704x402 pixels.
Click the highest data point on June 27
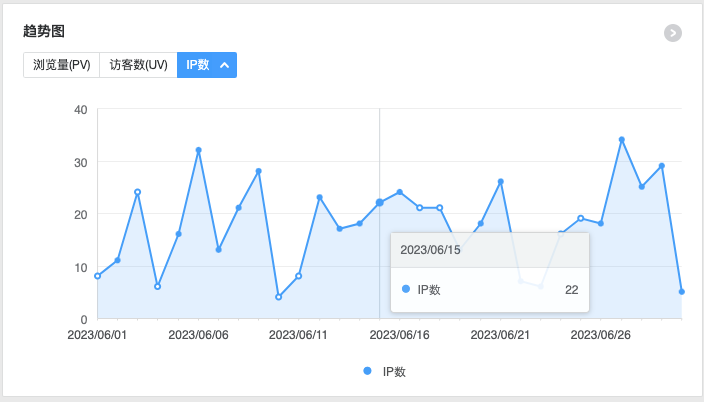point(621,140)
